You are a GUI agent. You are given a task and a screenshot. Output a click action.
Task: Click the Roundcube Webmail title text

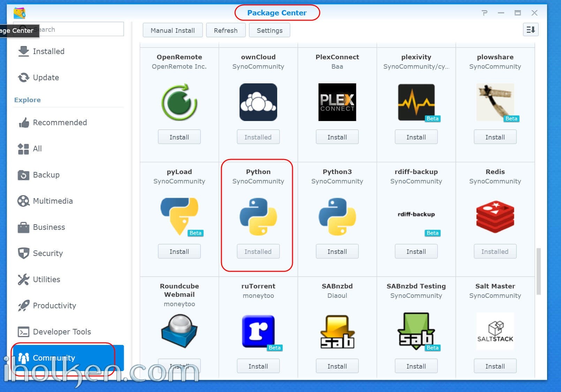[x=179, y=290]
